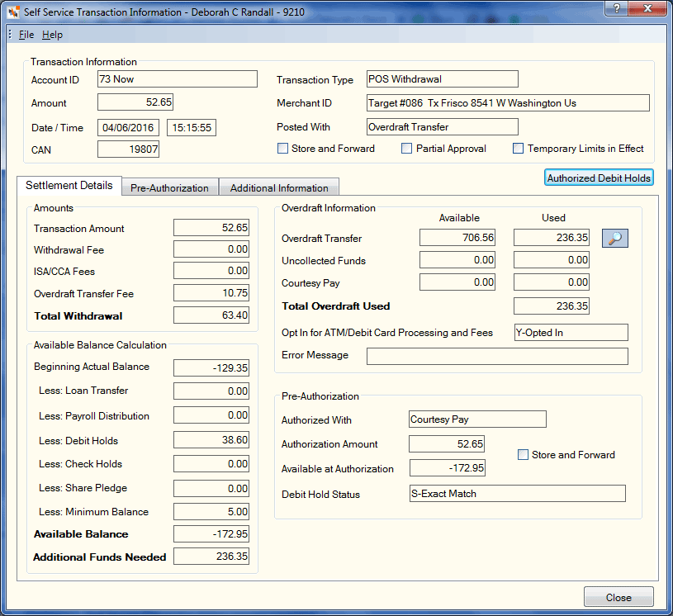The height and width of the screenshot is (616, 673).
Task: Click the Transaction Amount field
Action: tap(211, 228)
